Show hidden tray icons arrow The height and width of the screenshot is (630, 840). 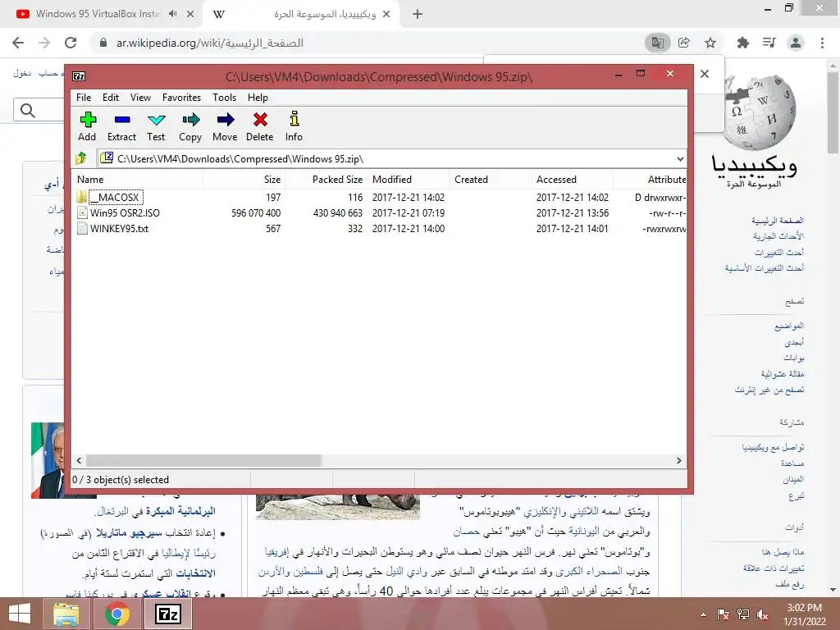point(703,614)
